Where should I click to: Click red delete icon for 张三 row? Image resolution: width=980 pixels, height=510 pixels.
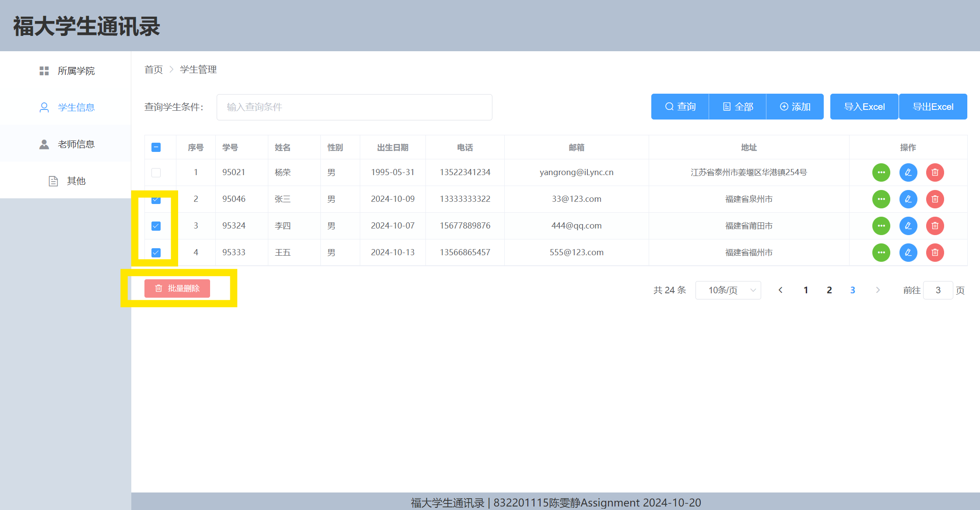pyautogui.click(x=935, y=199)
